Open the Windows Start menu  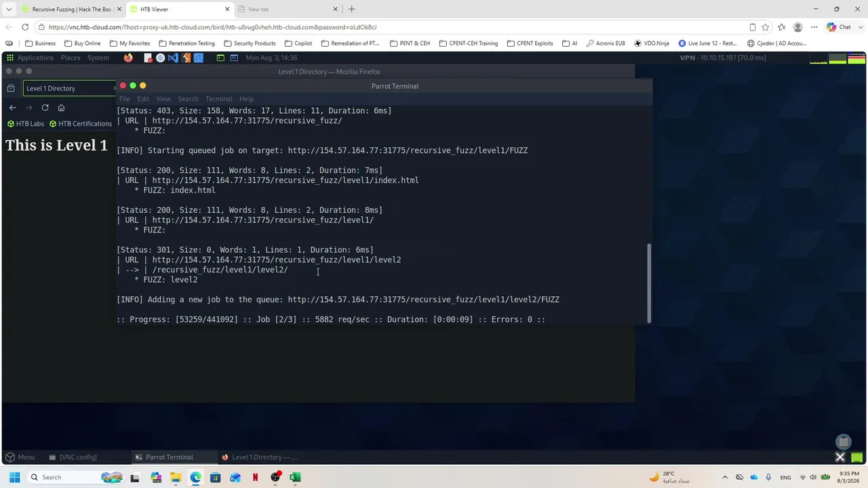[14, 477]
